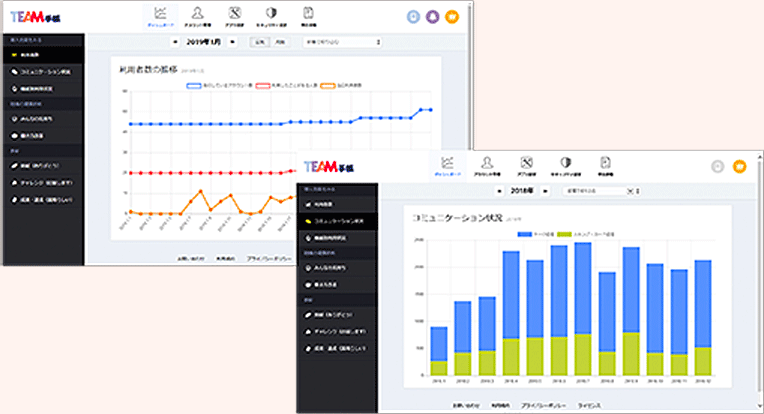The width and height of the screenshot is (764, 414).
Task: Toggle orange legend series on line chart
Action: pyautogui.click(x=341, y=86)
